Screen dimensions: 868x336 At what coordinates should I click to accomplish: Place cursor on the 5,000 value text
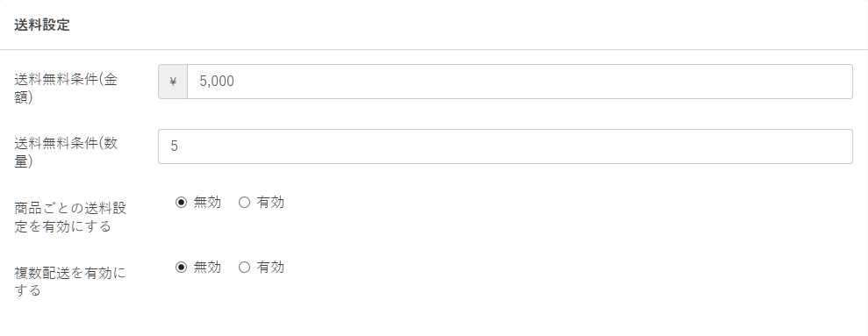tap(217, 82)
